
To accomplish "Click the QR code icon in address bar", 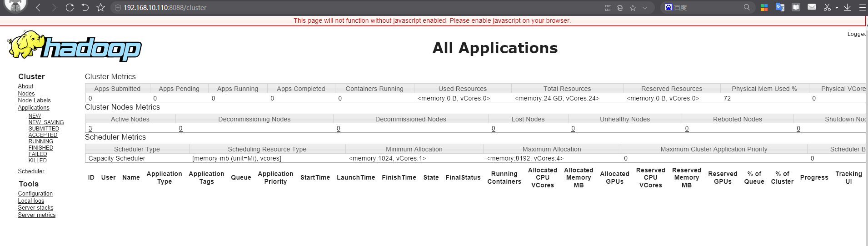I will (x=608, y=8).
